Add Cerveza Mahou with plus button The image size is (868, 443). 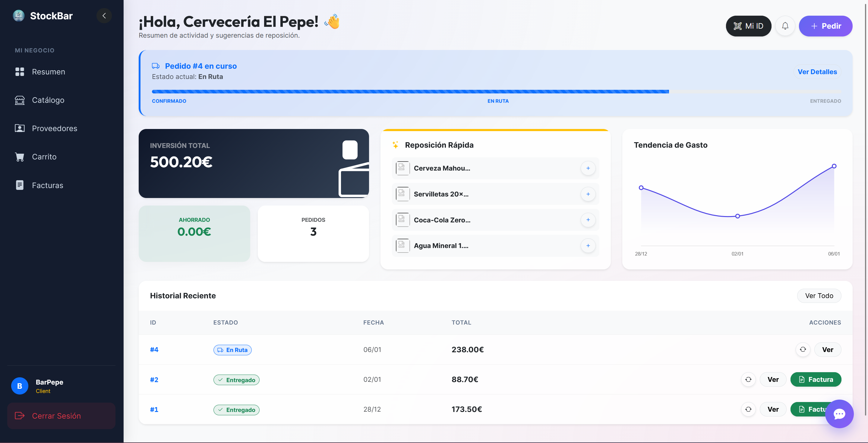(x=588, y=168)
